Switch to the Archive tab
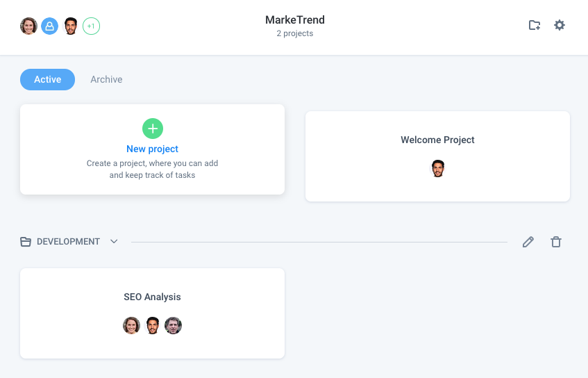This screenshot has height=378, width=588. [106, 80]
